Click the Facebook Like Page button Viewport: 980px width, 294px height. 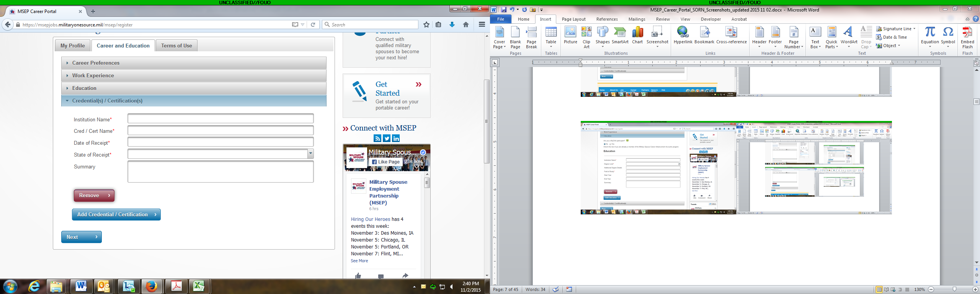pos(386,162)
